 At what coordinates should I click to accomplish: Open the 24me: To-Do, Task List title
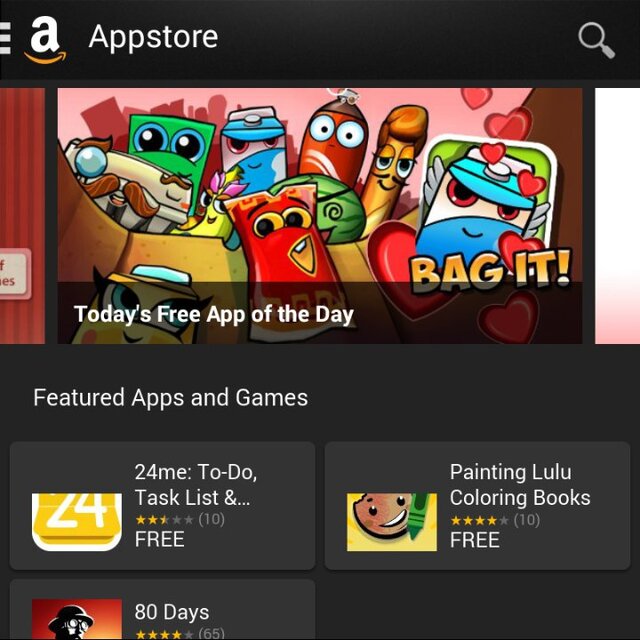[196, 484]
